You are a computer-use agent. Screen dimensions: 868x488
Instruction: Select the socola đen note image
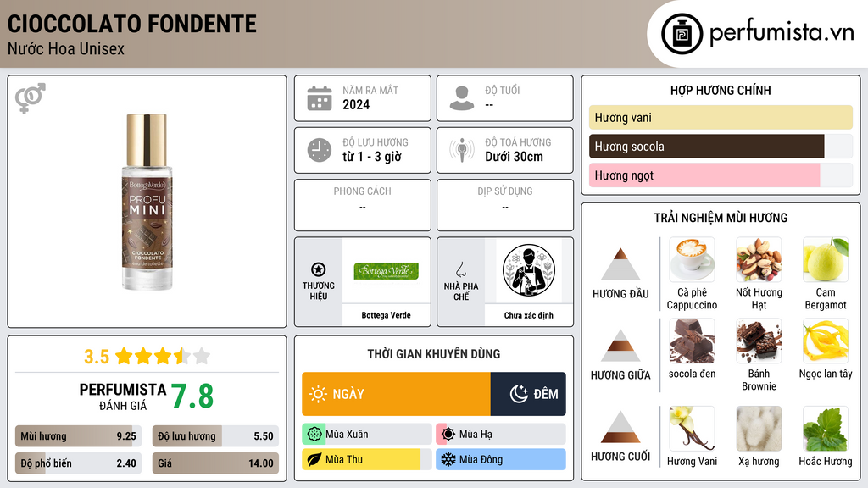coord(692,341)
